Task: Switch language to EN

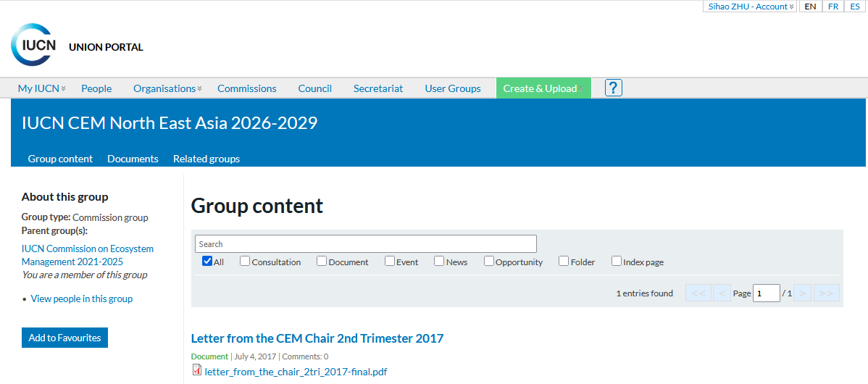Action: pos(810,7)
